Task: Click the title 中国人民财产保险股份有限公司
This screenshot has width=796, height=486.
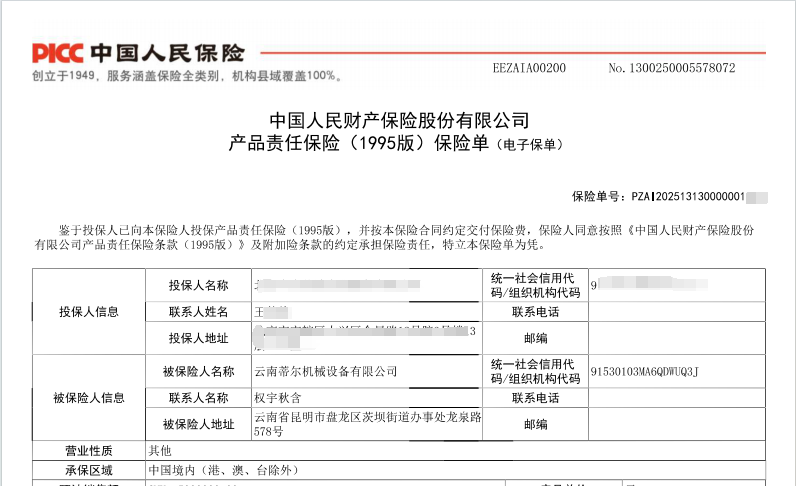Action: [399, 120]
